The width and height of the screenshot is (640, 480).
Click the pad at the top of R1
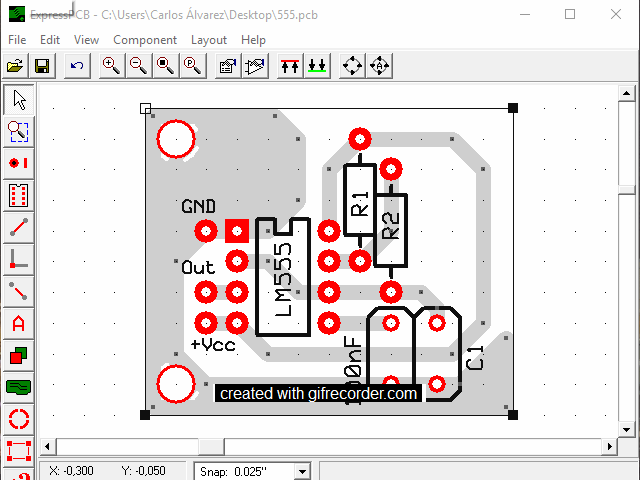(360, 139)
